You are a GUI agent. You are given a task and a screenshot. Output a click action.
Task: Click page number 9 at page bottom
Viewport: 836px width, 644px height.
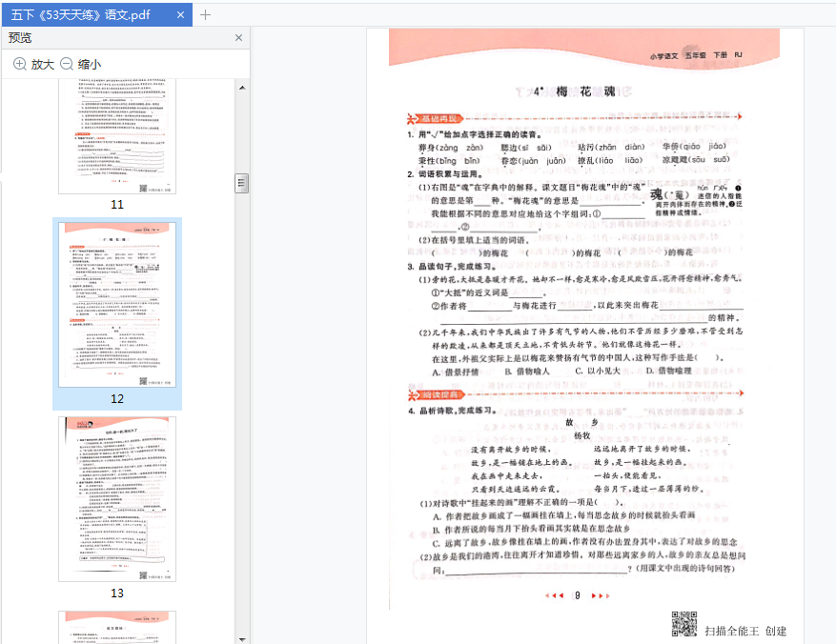click(x=578, y=595)
